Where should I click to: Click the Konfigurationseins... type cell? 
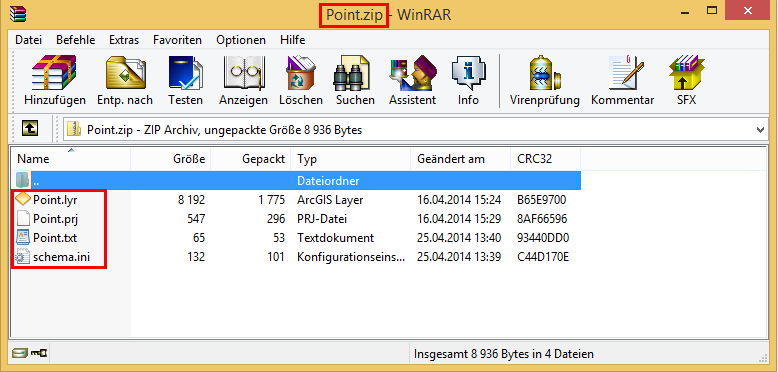(x=351, y=257)
